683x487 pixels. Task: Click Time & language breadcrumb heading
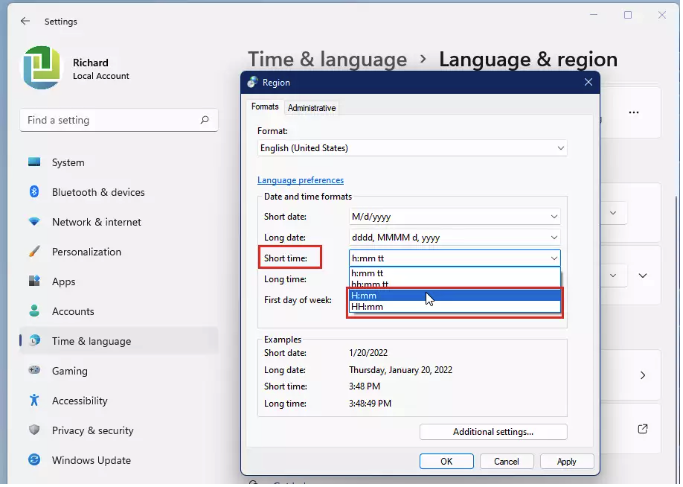click(327, 59)
